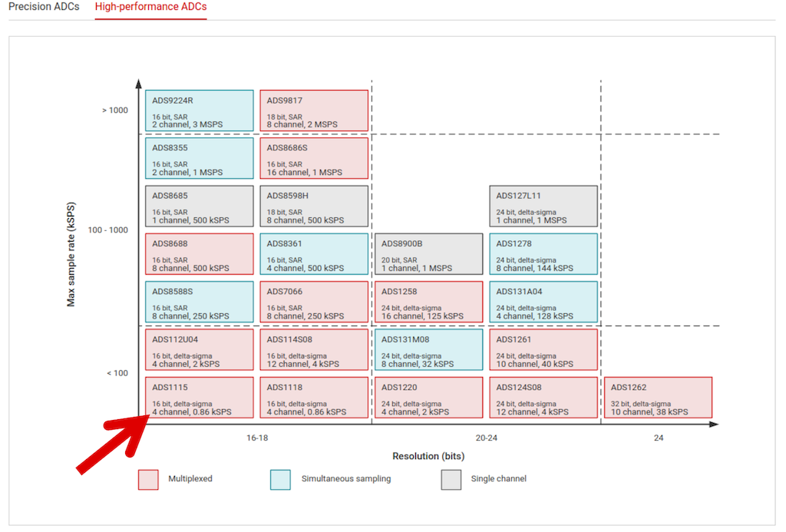Switch to the Precision ADCs tab

click(42, 7)
